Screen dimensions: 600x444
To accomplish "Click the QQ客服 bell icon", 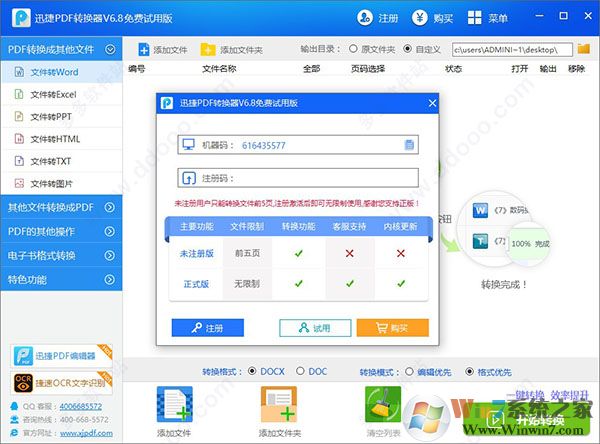I will click(x=14, y=406).
